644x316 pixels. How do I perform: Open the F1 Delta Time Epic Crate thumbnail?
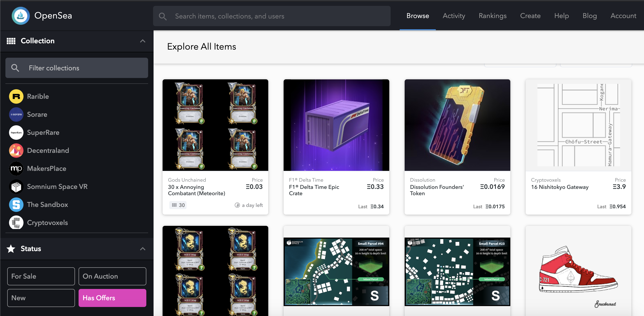click(336, 125)
